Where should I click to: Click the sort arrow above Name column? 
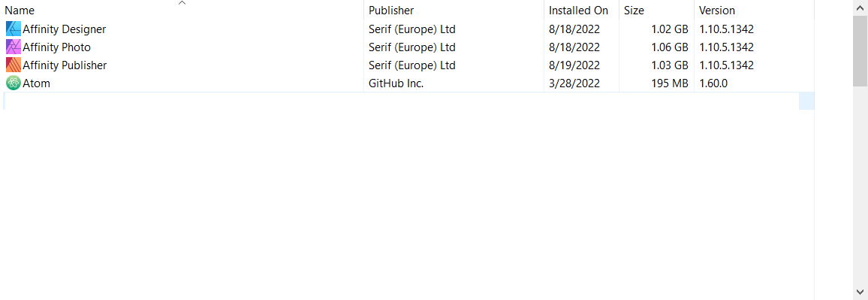(182, 3)
